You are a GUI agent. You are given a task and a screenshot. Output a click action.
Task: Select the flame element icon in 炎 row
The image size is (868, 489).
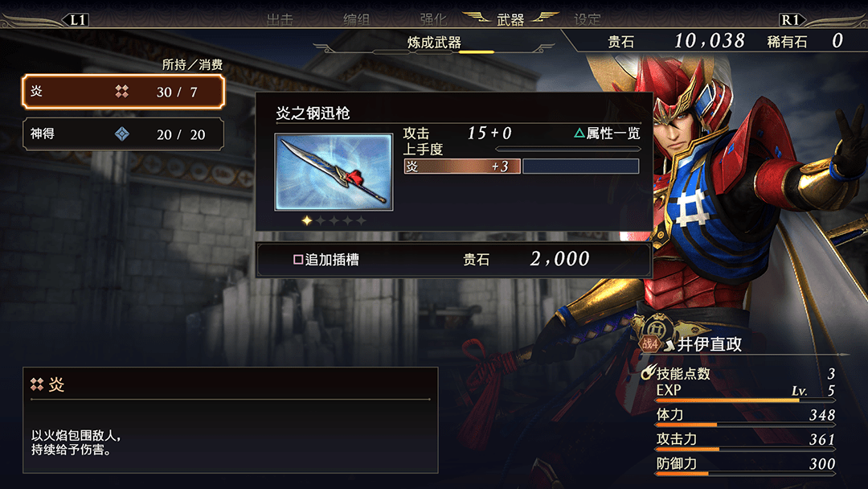click(122, 92)
